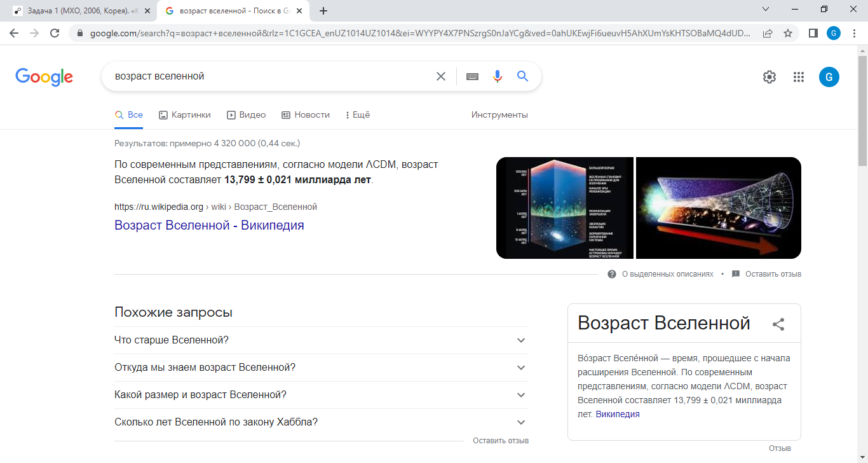Viewport: 868px width, 463px height.
Task: Reload the current page
Action: tap(55, 33)
